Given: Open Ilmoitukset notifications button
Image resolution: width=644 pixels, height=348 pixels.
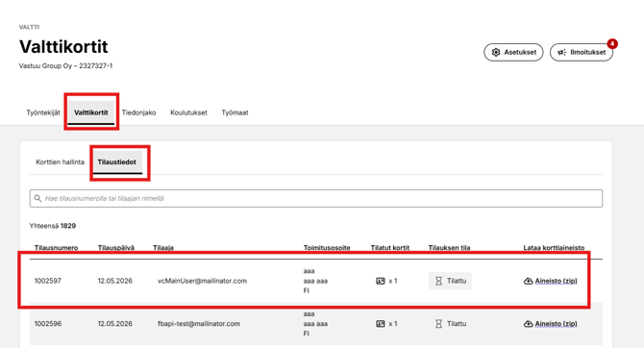Looking at the screenshot, I should point(582,52).
